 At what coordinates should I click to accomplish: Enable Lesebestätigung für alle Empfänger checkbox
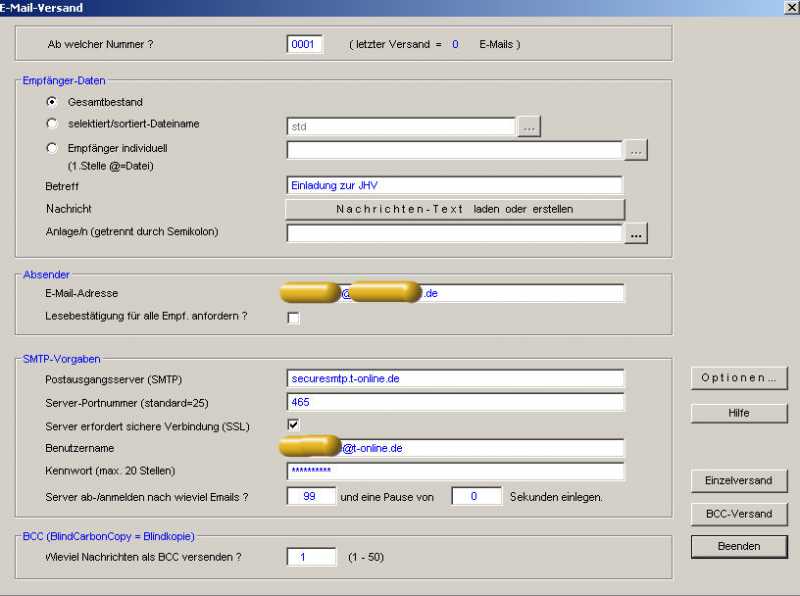[x=294, y=318]
